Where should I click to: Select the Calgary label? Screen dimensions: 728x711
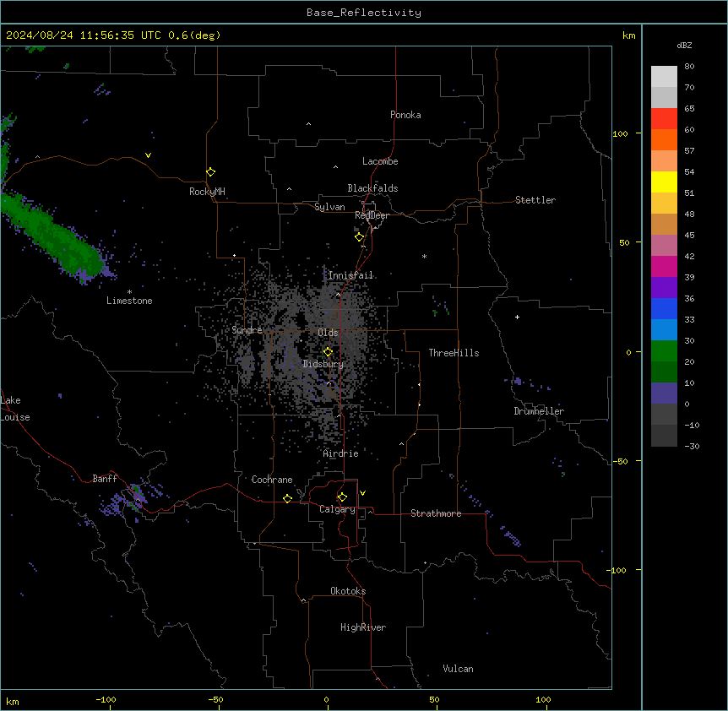point(337,509)
